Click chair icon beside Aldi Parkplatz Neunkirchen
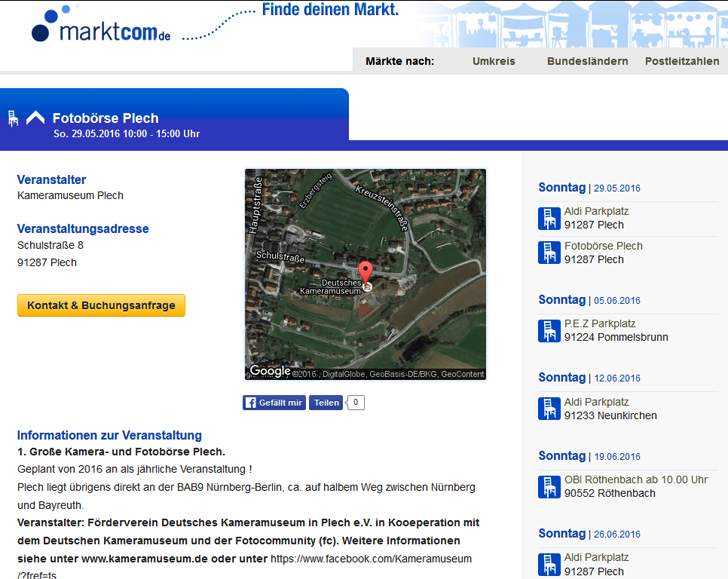The width and height of the screenshot is (728, 579). pos(549,409)
